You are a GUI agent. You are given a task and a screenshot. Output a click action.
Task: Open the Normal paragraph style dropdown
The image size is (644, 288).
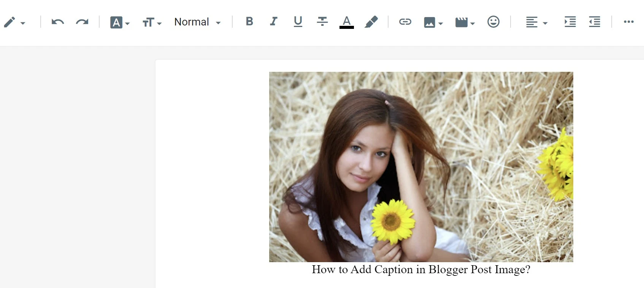click(197, 22)
